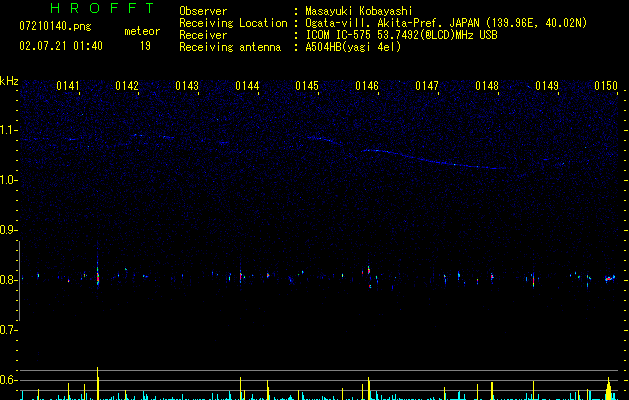The width and height of the screenshot is (629, 400).
Task: Click the meteor count value 19
Action: pyautogui.click(x=145, y=46)
